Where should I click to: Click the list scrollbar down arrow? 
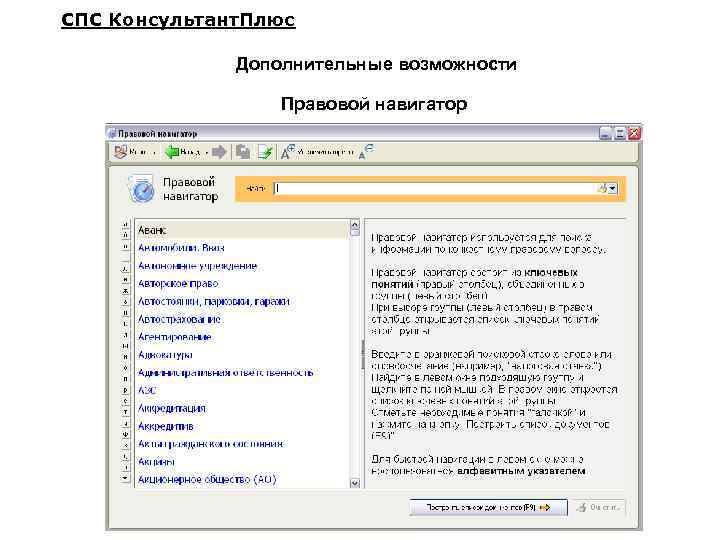[354, 483]
